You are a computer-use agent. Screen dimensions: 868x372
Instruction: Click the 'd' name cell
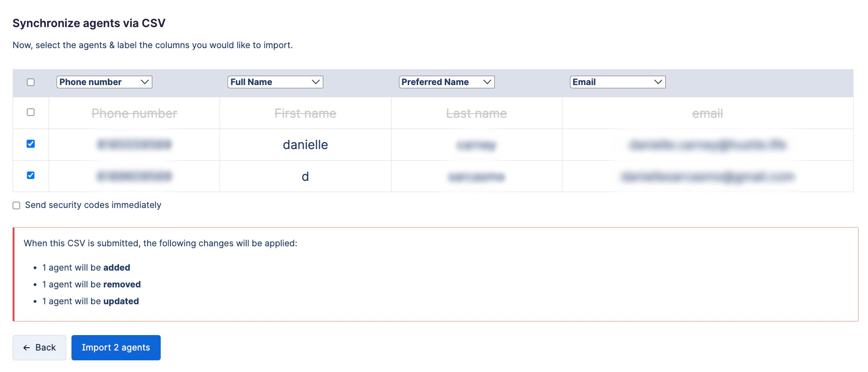(x=306, y=177)
